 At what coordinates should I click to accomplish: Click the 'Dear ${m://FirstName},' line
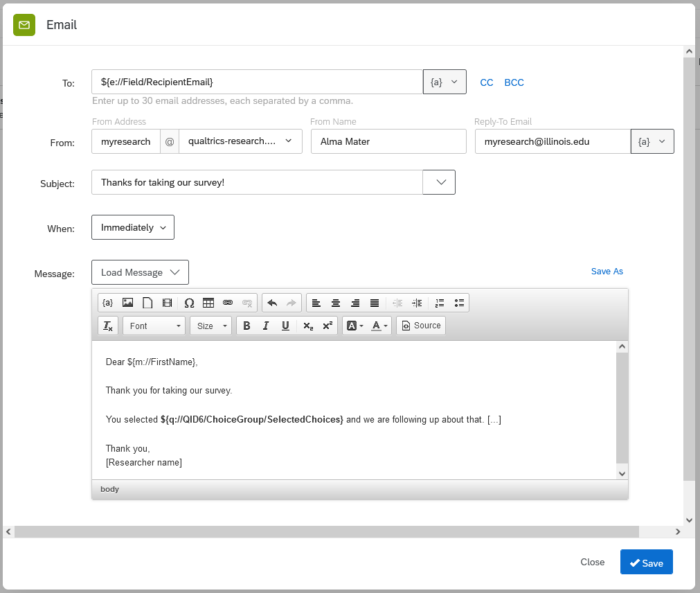(x=152, y=362)
